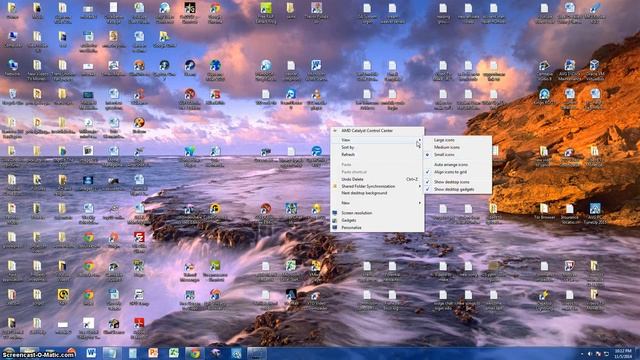Image resolution: width=640 pixels, height=360 pixels.
Task: Open AMD Catalyst Control Center entry
Action: click(x=377, y=131)
